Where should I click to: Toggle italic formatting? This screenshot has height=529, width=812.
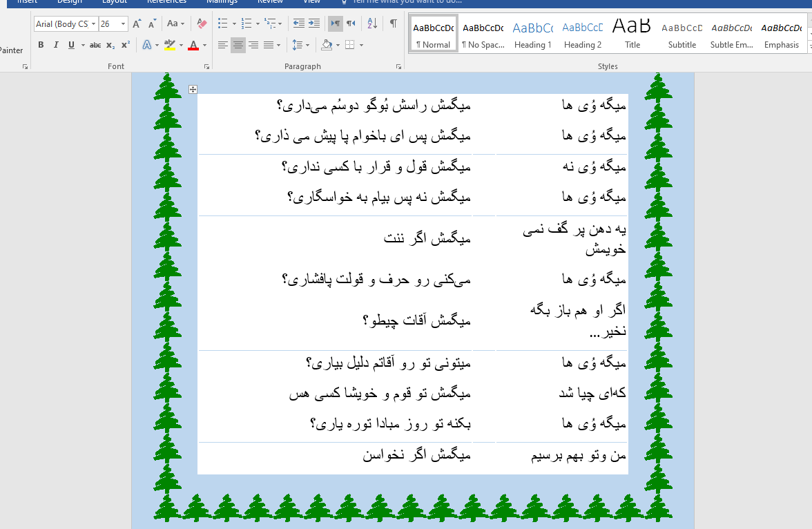click(x=55, y=44)
